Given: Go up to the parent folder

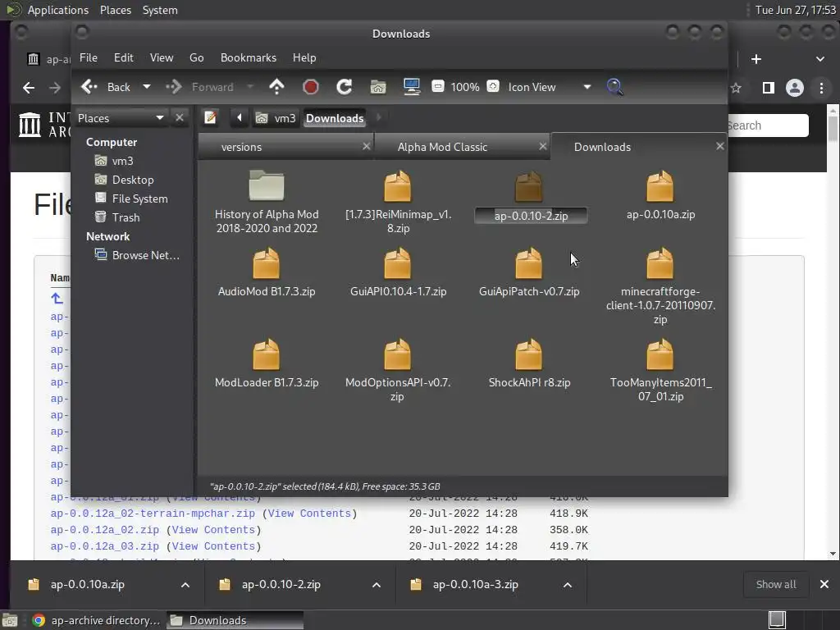Looking at the screenshot, I should coord(276,87).
